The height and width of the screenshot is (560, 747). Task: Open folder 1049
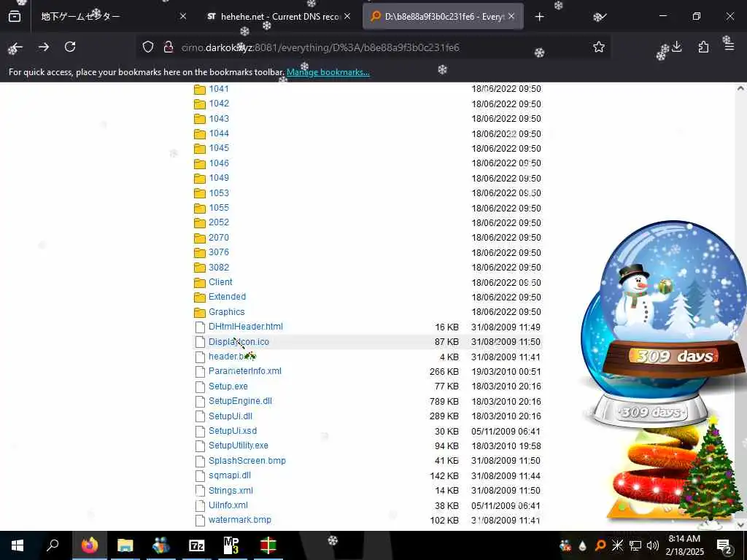pyautogui.click(x=219, y=178)
